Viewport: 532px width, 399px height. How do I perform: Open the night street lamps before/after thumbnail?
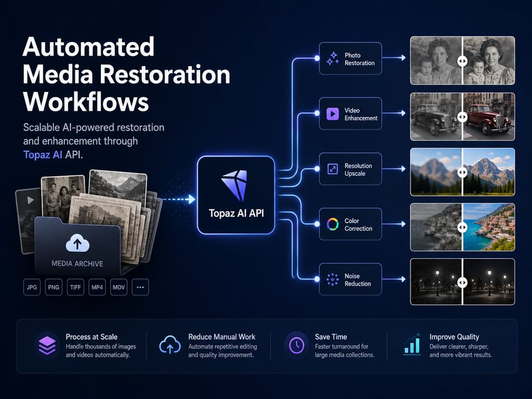tap(462, 282)
